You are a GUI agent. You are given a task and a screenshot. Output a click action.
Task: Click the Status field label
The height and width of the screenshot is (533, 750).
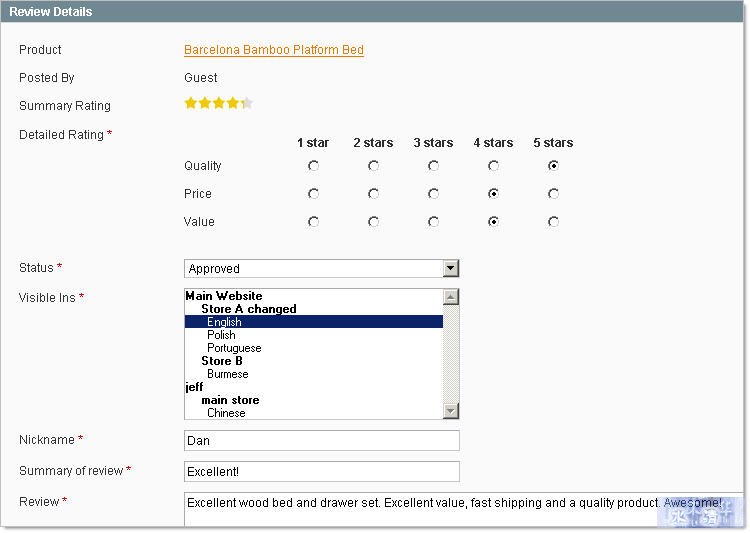[x=36, y=267]
